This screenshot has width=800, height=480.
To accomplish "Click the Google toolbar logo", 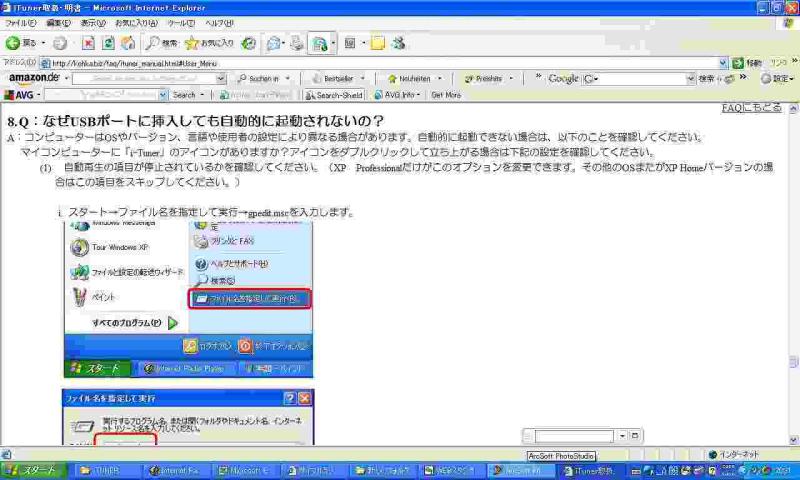I will pyautogui.click(x=563, y=79).
